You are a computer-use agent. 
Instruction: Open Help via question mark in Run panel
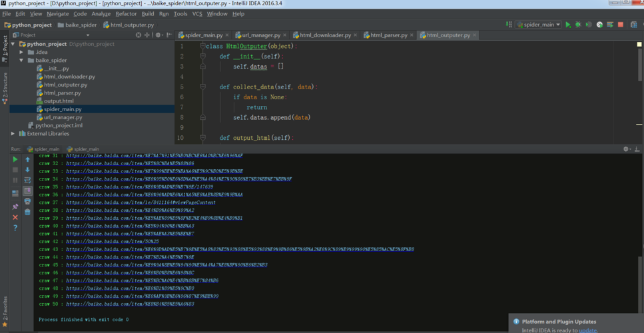click(x=15, y=228)
